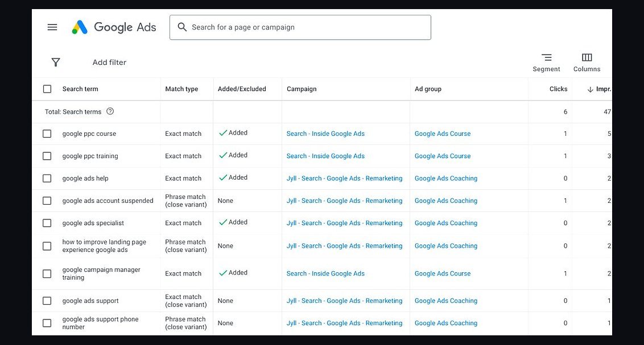Screen dimensions: 644x345
Task: Open campaign link for google ppc training
Action: (x=325, y=156)
